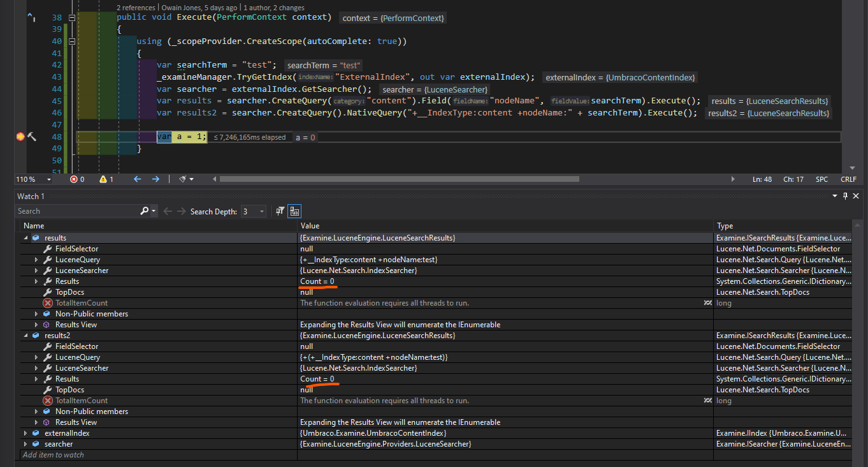
Task: Click the CRLF line ending indicator
Action: point(849,179)
